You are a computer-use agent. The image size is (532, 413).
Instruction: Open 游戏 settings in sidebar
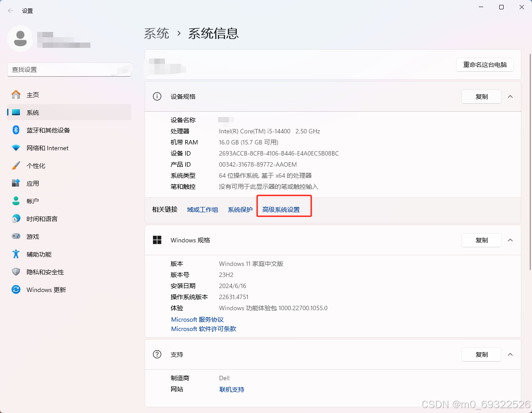pyautogui.click(x=69, y=237)
